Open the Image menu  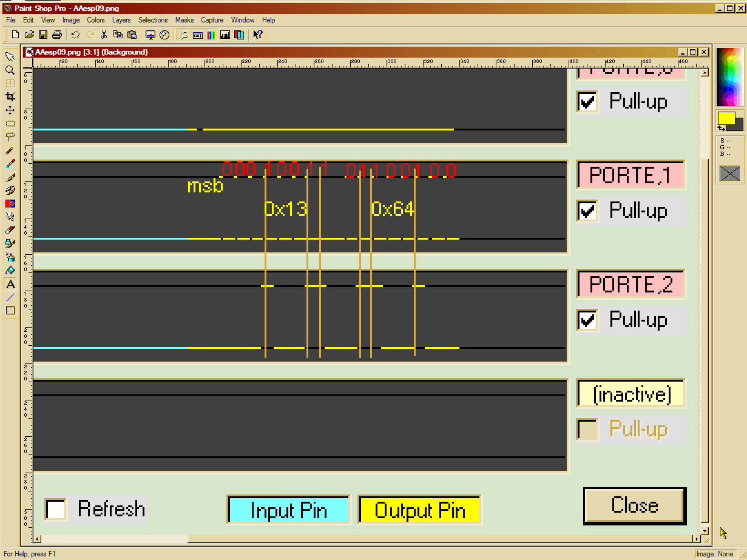point(71,20)
